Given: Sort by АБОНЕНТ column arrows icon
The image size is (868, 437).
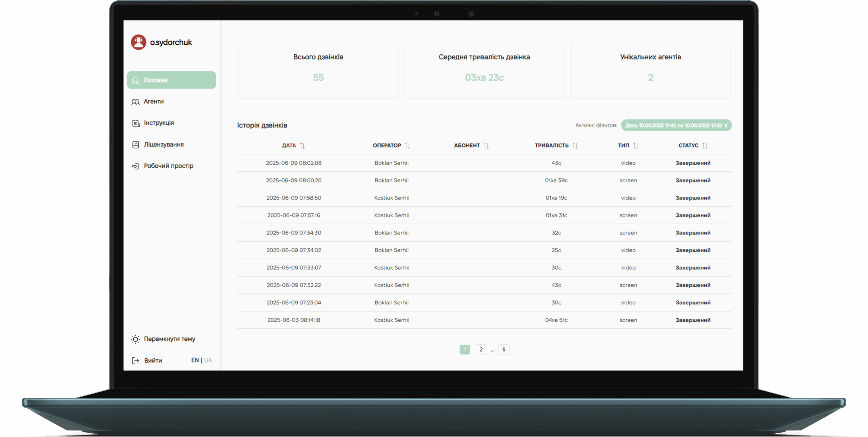Looking at the screenshot, I should [x=486, y=146].
